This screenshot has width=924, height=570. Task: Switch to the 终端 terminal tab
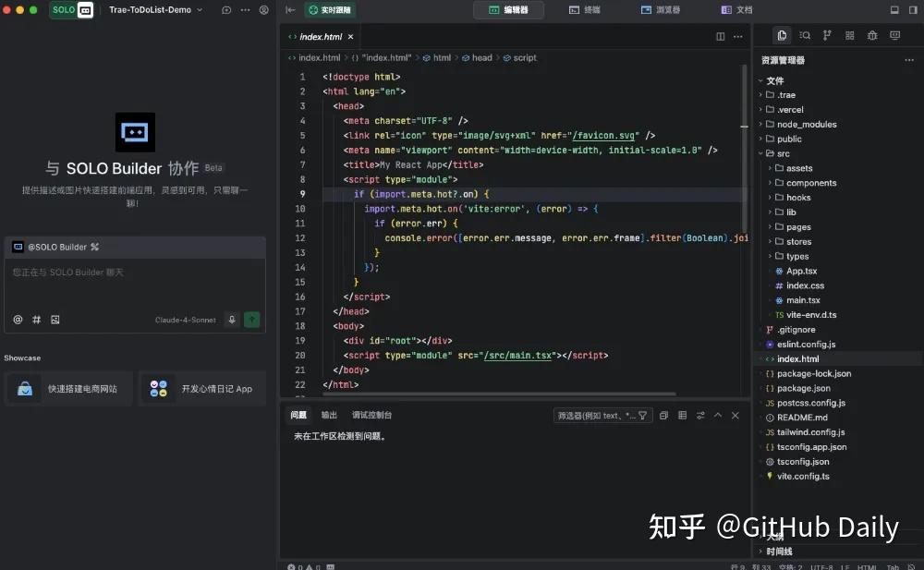pos(585,10)
